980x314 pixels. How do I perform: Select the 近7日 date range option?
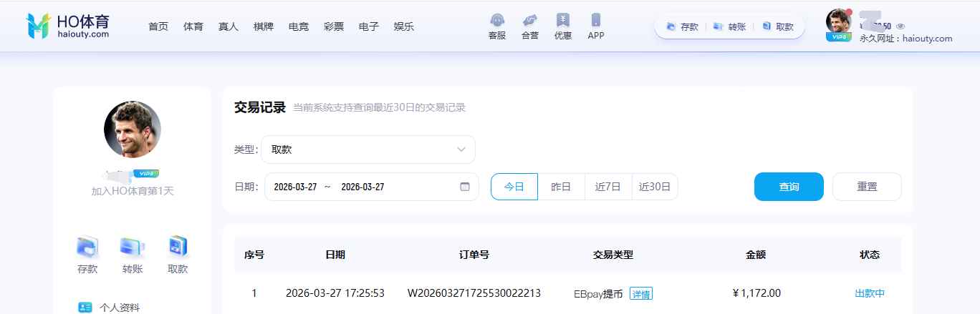click(x=608, y=187)
